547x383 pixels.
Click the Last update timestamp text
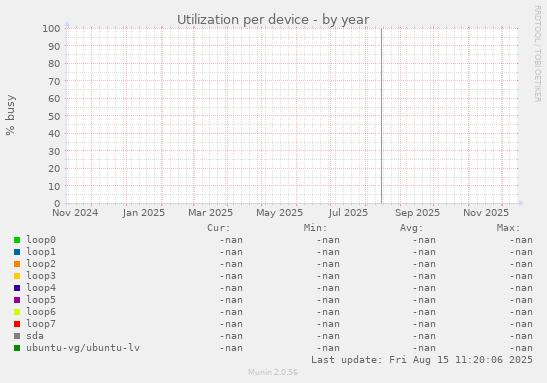(x=422, y=360)
